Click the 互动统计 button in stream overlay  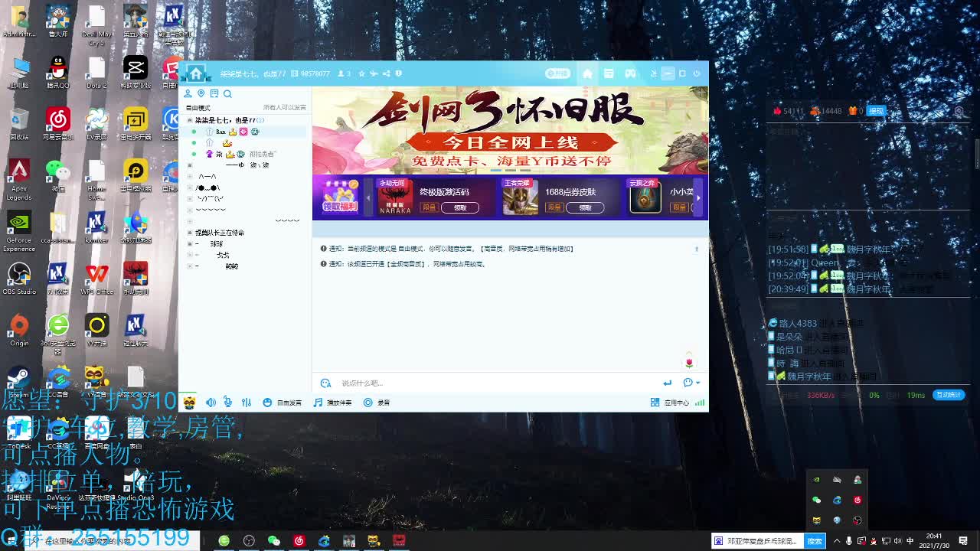[948, 395]
